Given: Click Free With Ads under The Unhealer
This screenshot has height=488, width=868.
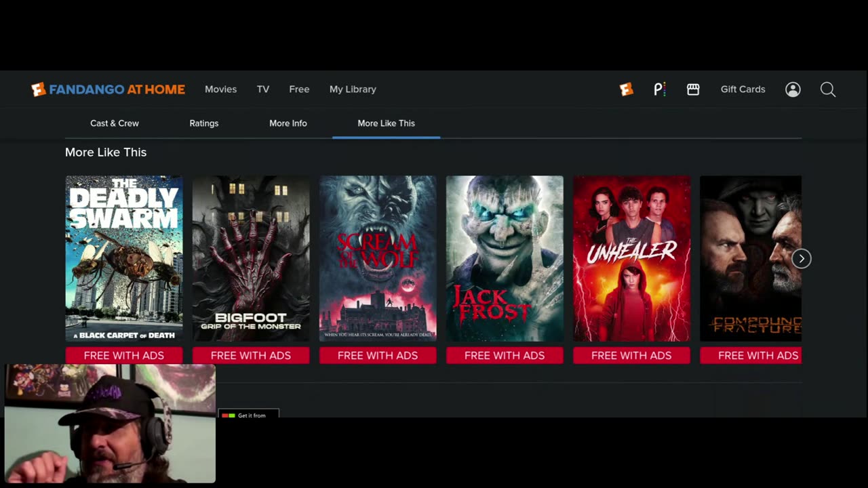Looking at the screenshot, I should pos(631,355).
